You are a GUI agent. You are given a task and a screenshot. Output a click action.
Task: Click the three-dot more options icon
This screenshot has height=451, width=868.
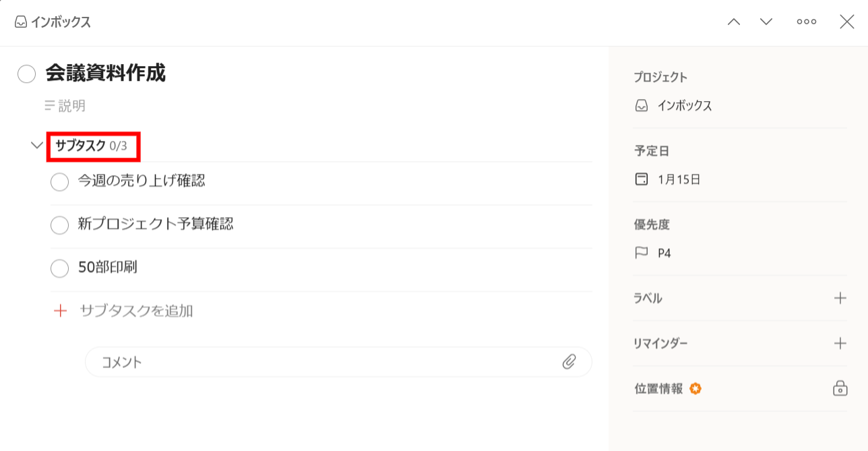806,22
